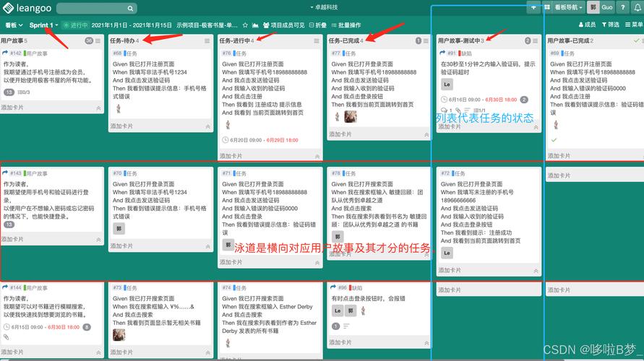644x361 pixels.
Task: Open list menu icon for 用户故事-测试中
Action: pyautogui.click(x=535, y=40)
